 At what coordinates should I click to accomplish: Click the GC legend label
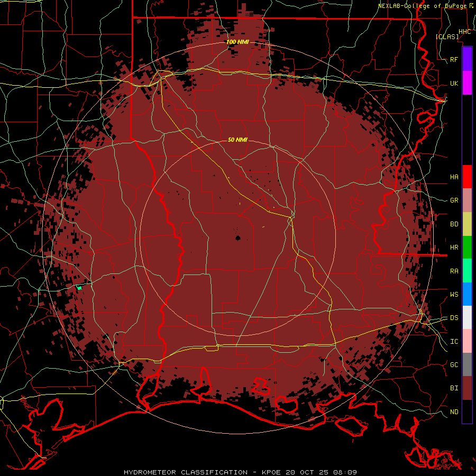click(454, 364)
